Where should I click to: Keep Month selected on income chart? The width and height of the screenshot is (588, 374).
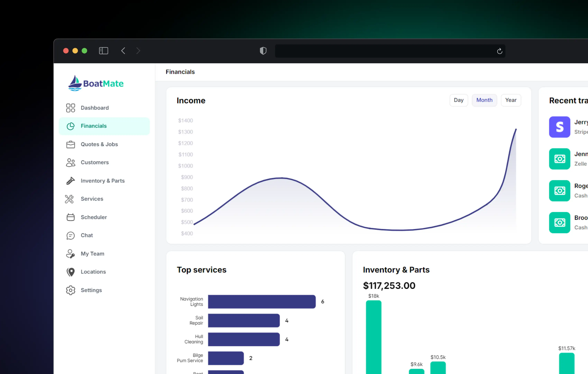[x=484, y=100]
